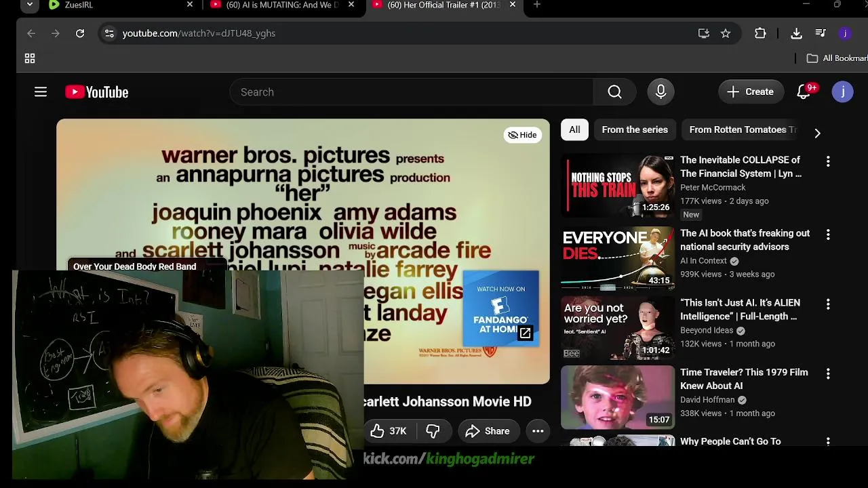The height and width of the screenshot is (488, 868).
Task: Hide the end-screen overlay with Hide button
Action: (522, 135)
